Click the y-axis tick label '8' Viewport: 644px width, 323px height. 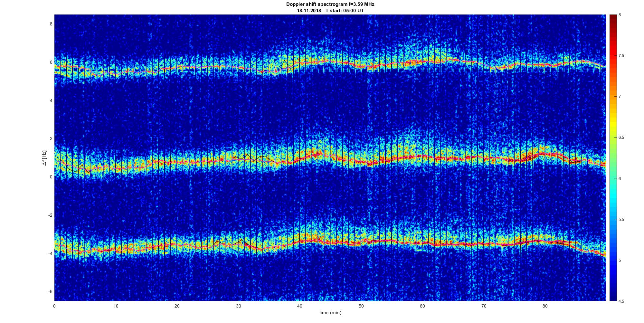[51, 24]
